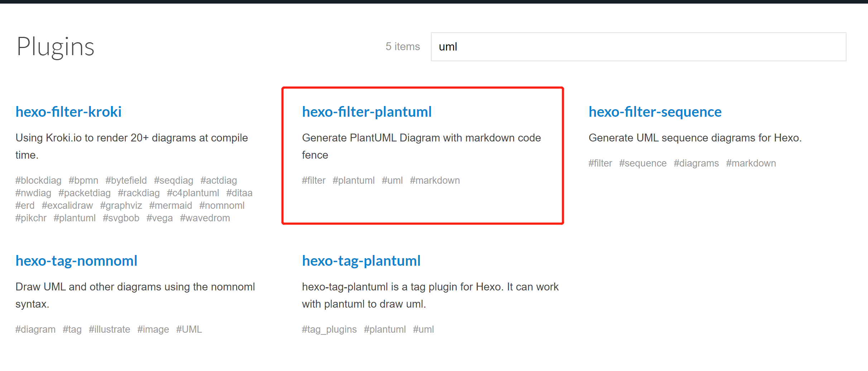Select the #c4plantuml tag

pyautogui.click(x=193, y=193)
